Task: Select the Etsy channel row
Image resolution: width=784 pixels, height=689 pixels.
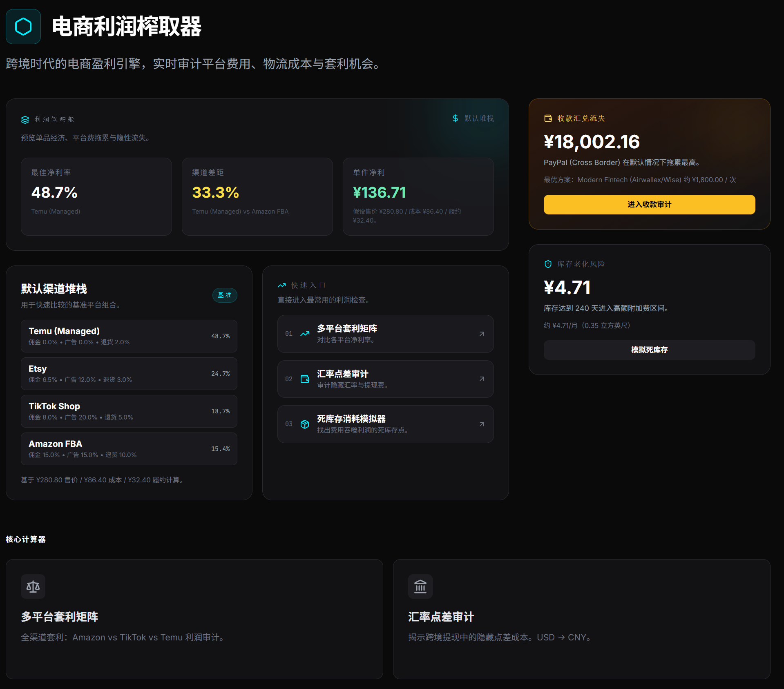Action: coord(129,374)
